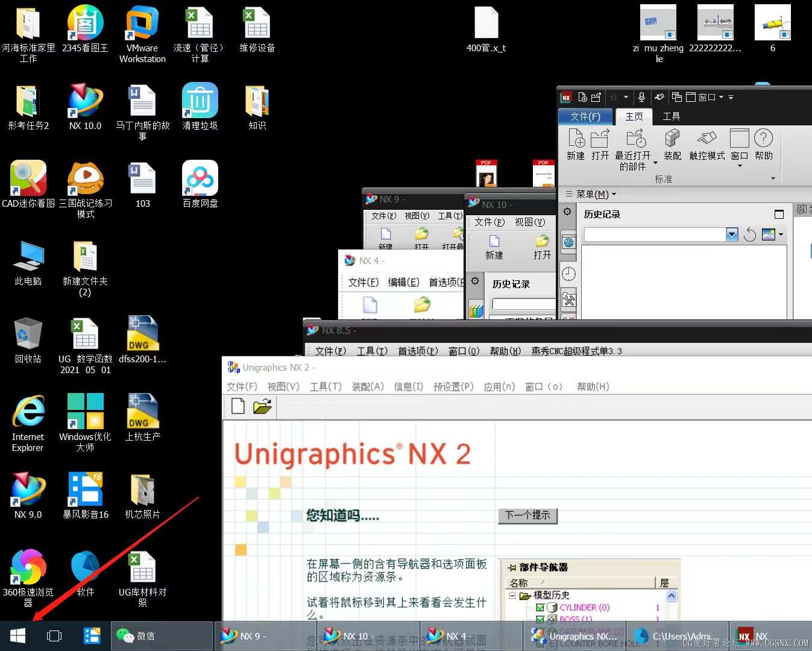The image size is (812, 651).
Task: Toggle the CYLINDER (0) checkbox
Action: coord(540,608)
